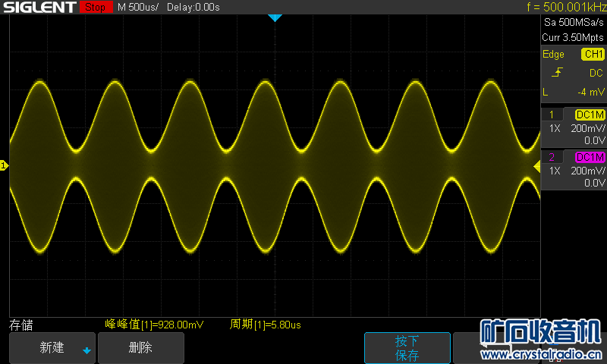Image resolution: width=607 pixels, height=364 pixels.
Task: Click channel 2 200mV/ scale value
Action: coord(587,171)
